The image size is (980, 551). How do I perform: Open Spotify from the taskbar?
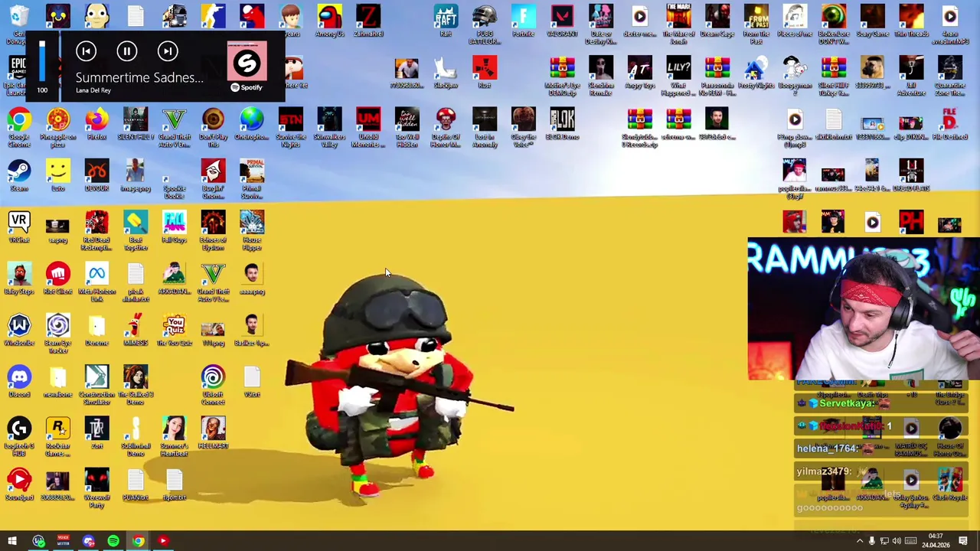113,541
